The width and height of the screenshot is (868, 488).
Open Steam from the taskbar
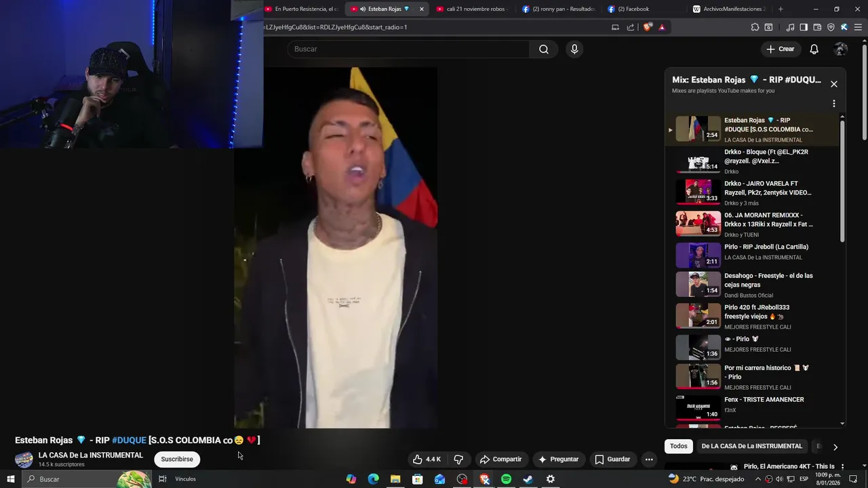528,479
